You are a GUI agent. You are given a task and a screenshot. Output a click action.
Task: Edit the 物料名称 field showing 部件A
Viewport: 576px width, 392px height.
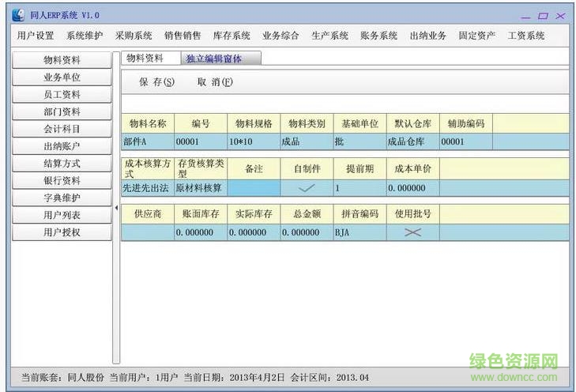point(148,141)
